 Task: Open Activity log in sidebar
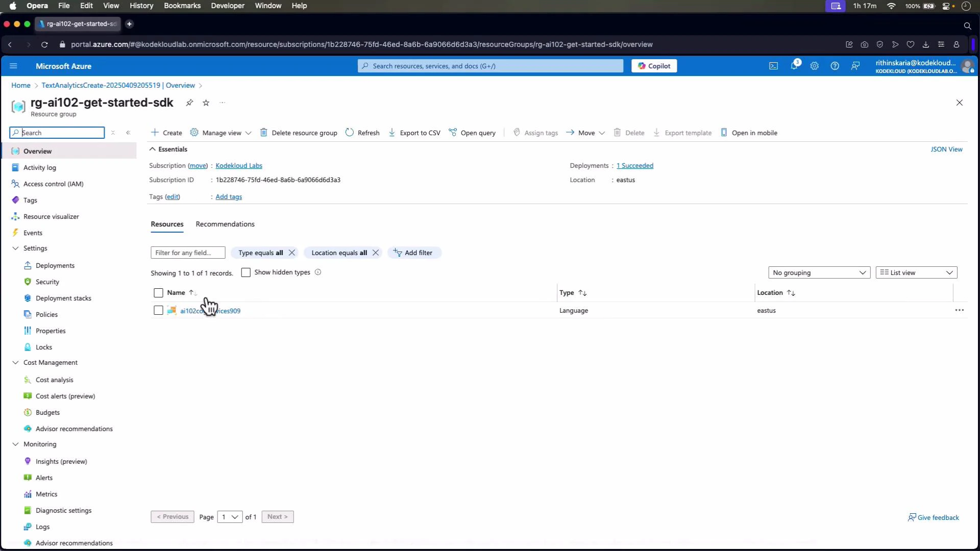[x=40, y=167]
